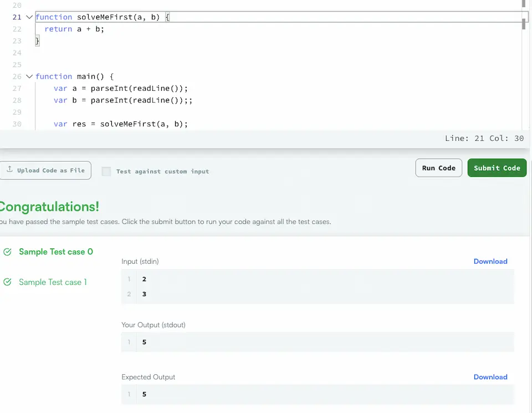Select Sample Test case 0 tab
The height and width of the screenshot is (413, 532).
(56, 252)
